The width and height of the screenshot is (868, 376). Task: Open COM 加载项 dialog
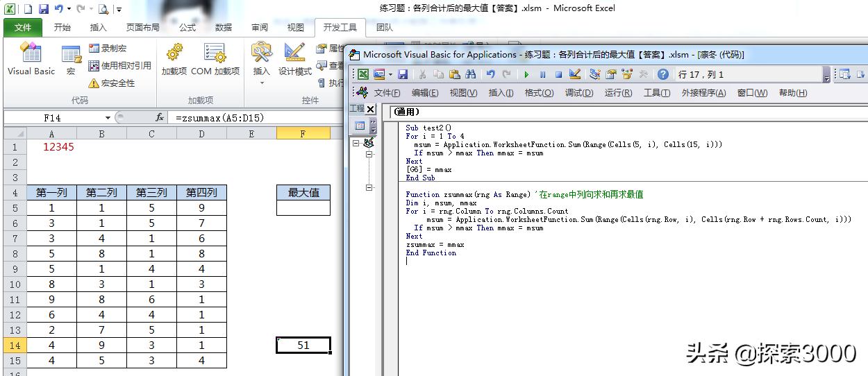[x=215, y=59]
